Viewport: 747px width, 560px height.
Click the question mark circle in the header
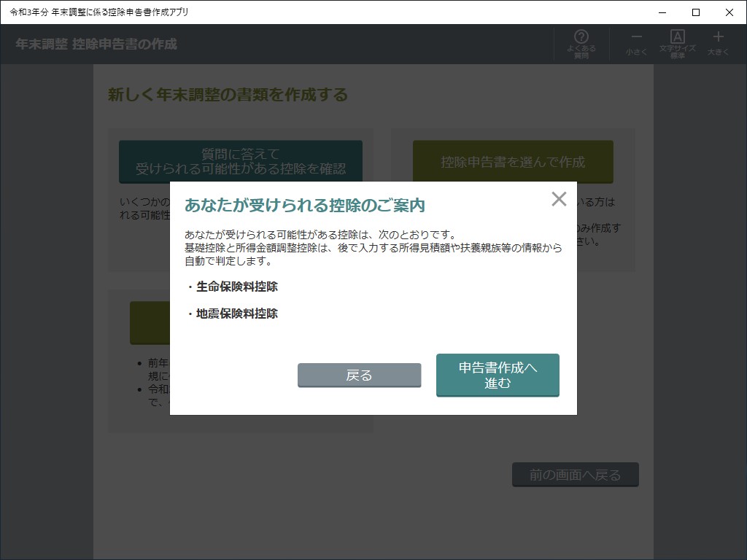(x=580, y=36)
